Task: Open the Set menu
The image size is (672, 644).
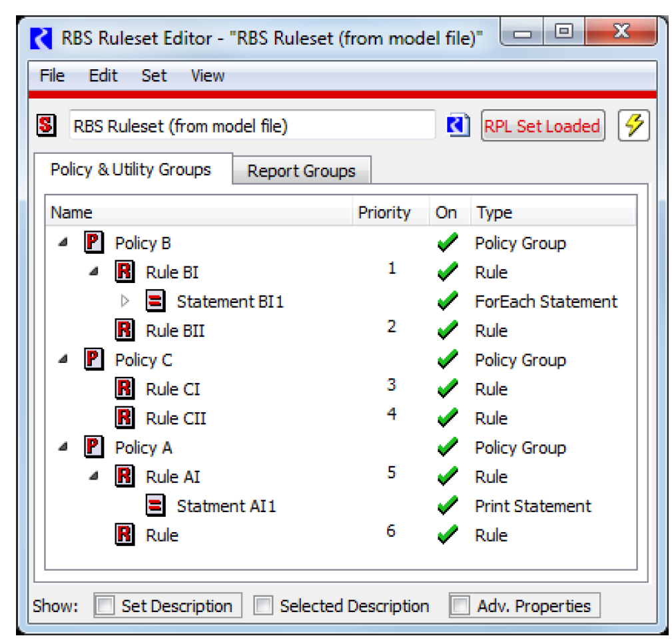Action: coord(154,76)
